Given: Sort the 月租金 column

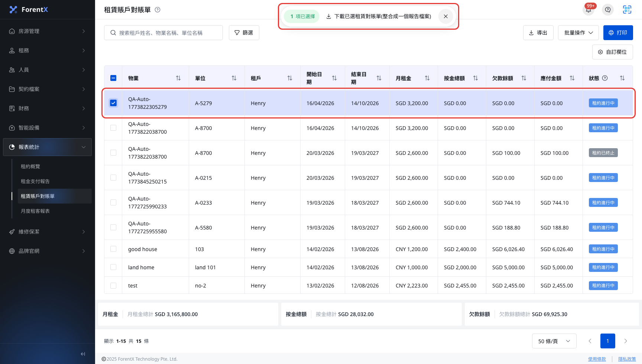Looking at the screenshot, I should click(x=427, y=78).
